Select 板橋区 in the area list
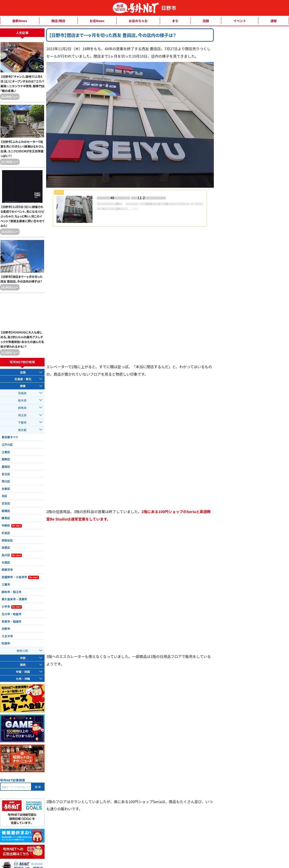 pyautogui.click(x=22, y=511)
